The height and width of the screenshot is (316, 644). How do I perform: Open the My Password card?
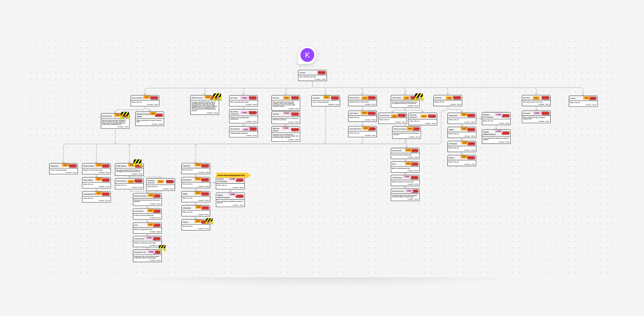click(x=243, y=132)
